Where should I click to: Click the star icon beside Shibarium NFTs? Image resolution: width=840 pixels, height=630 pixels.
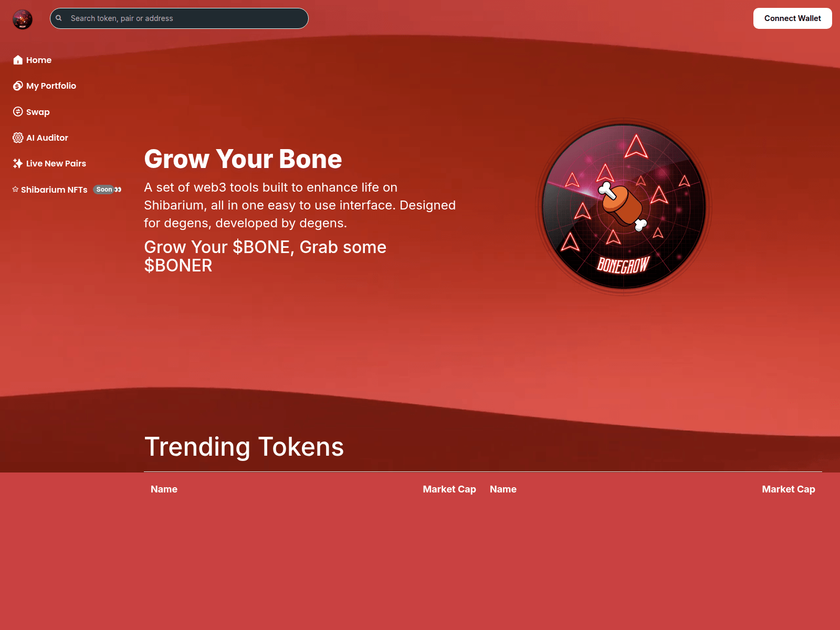tap(15, 189)
